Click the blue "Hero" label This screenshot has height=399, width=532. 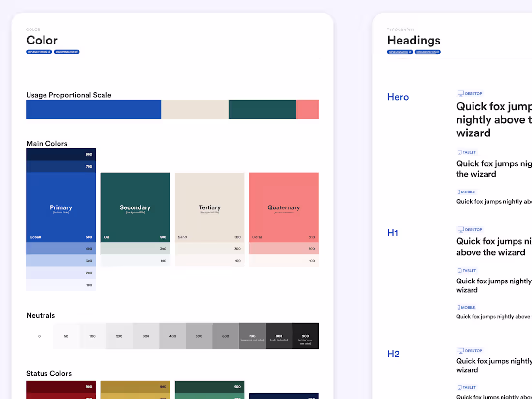[x=398, y=97]
